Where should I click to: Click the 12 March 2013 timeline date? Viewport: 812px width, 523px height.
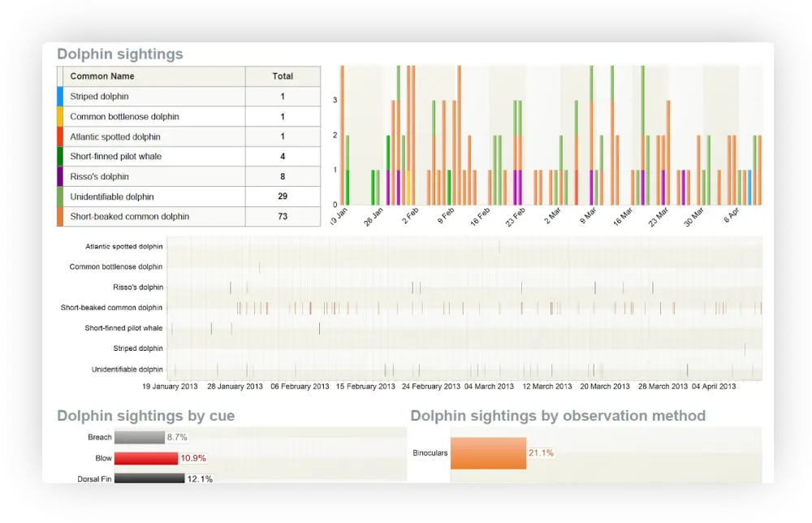[546, 387]
